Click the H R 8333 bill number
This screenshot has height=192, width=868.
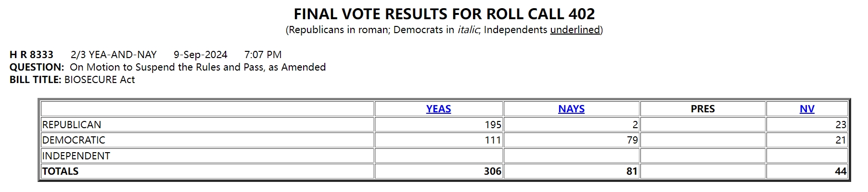click(x=31, y=55)
